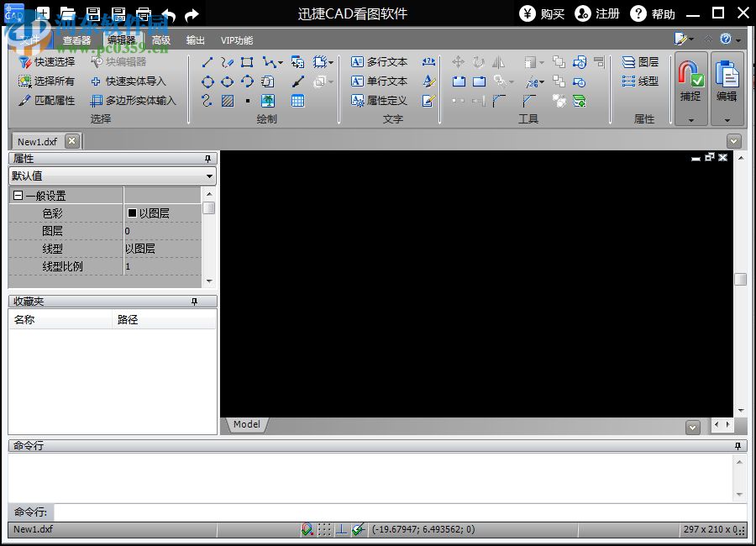Insert a table from the draw group

coord(297,101)
